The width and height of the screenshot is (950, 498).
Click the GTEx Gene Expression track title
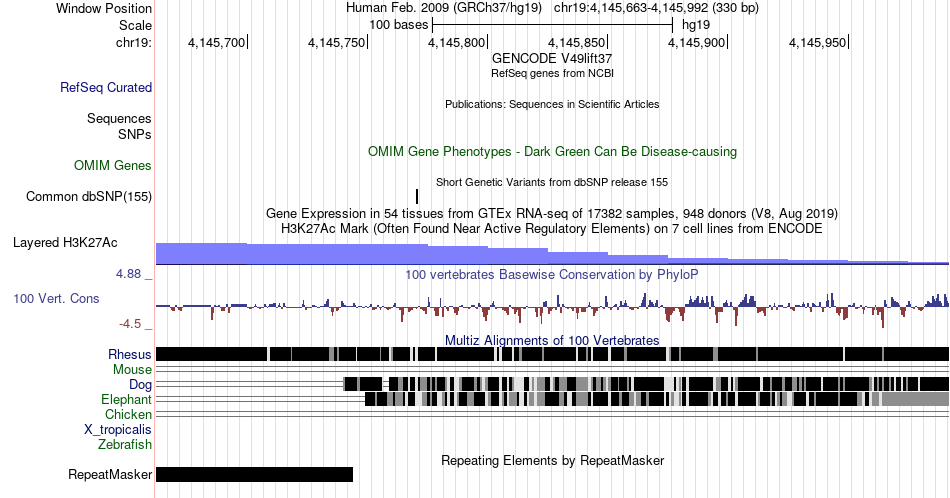tap(552, 213)
